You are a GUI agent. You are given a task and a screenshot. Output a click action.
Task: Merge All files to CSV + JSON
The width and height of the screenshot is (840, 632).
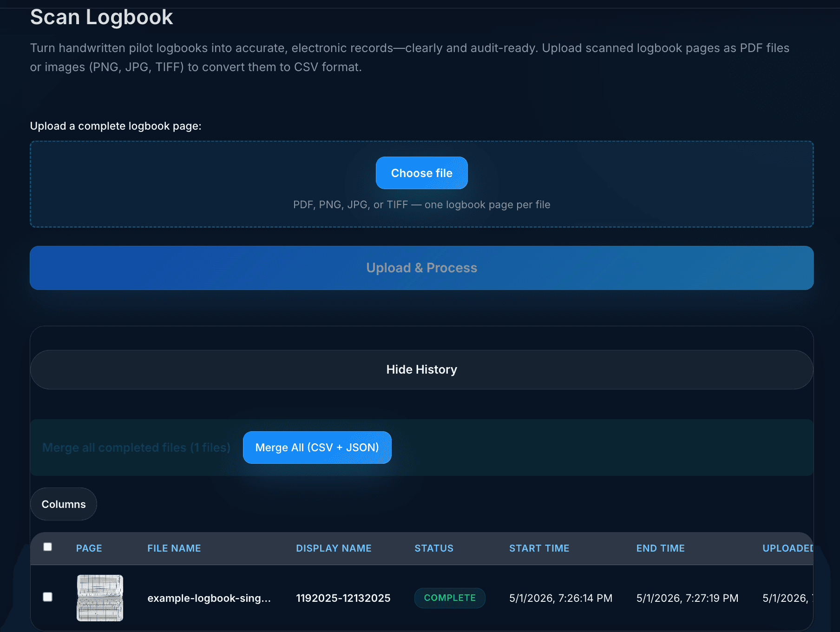click(x=317, y=448)
